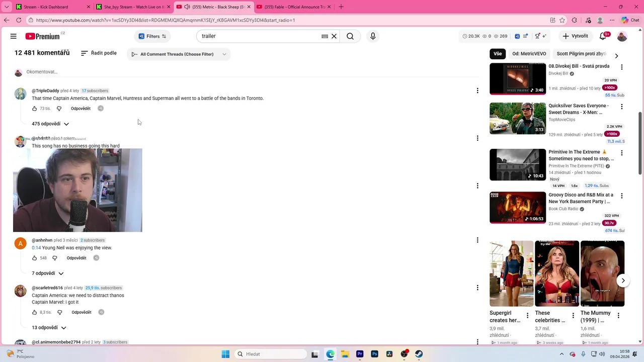Show next Shorts with the carousel arrow
Viewport: 644px width, 362px height.
click(x=623, y=281)
